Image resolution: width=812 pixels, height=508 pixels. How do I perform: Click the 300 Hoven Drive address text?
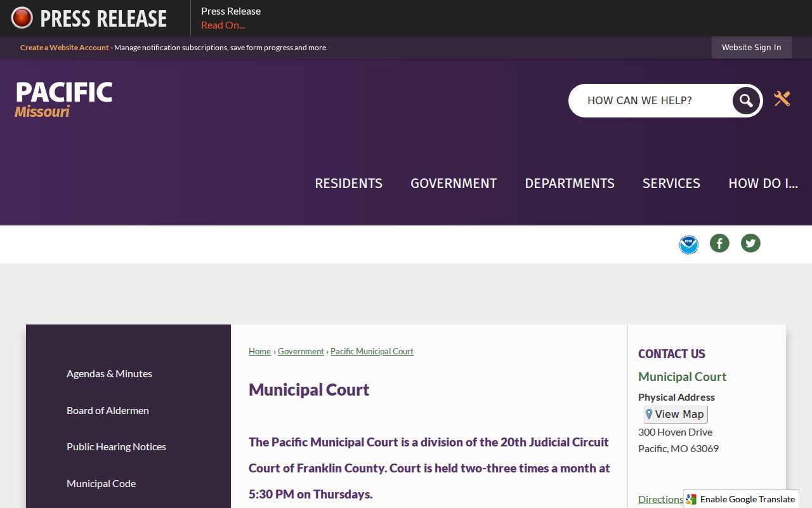click(x=675, y=432)
